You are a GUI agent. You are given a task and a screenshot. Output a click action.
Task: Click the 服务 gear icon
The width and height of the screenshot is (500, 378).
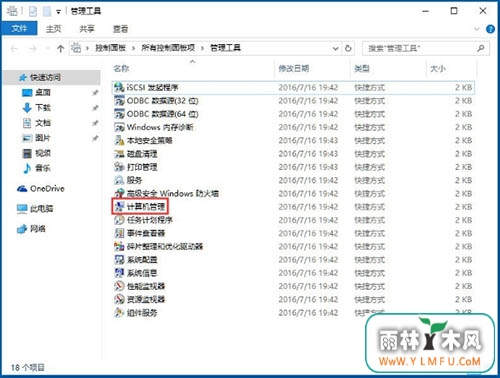tap(119, 180)
